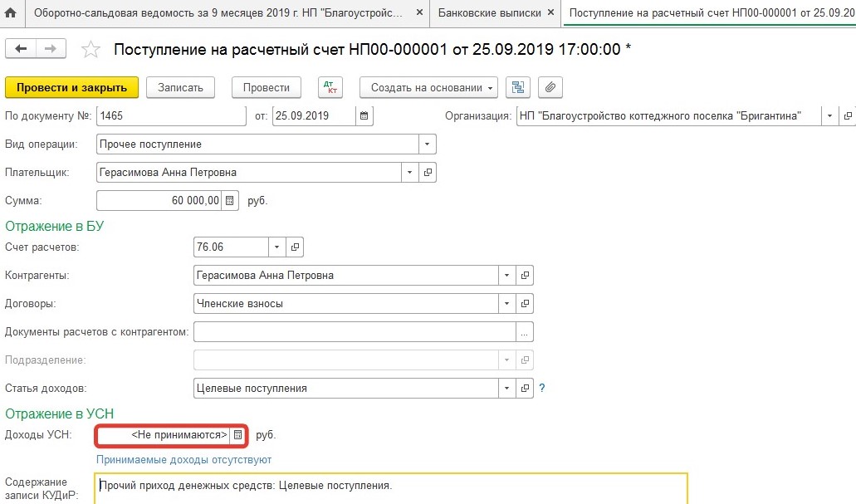Click the Провести и закрыть button

(x=71, y=88)
